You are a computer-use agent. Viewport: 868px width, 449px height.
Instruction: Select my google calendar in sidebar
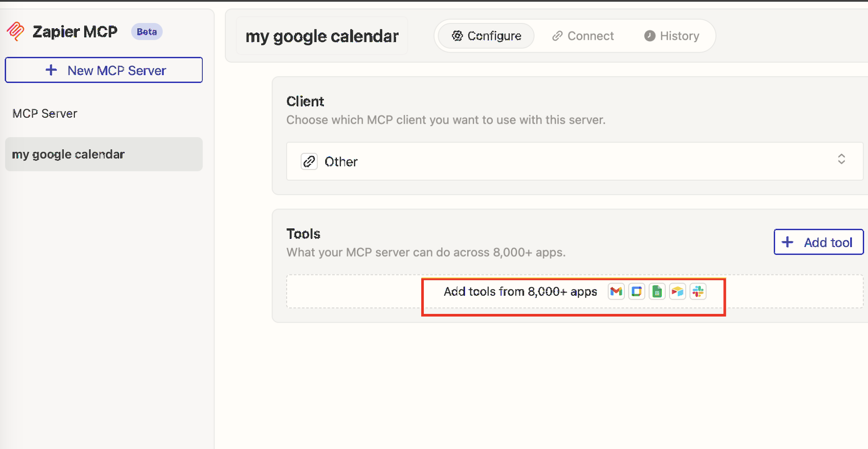(104, 154)
